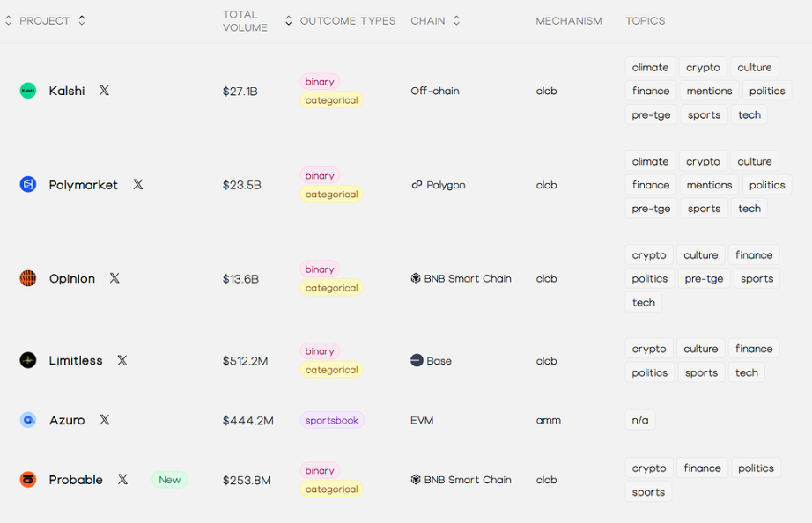Click the Azuro logo icon
Image resolution: width=812 pixels, height=523 pixels.
point(28,420)
